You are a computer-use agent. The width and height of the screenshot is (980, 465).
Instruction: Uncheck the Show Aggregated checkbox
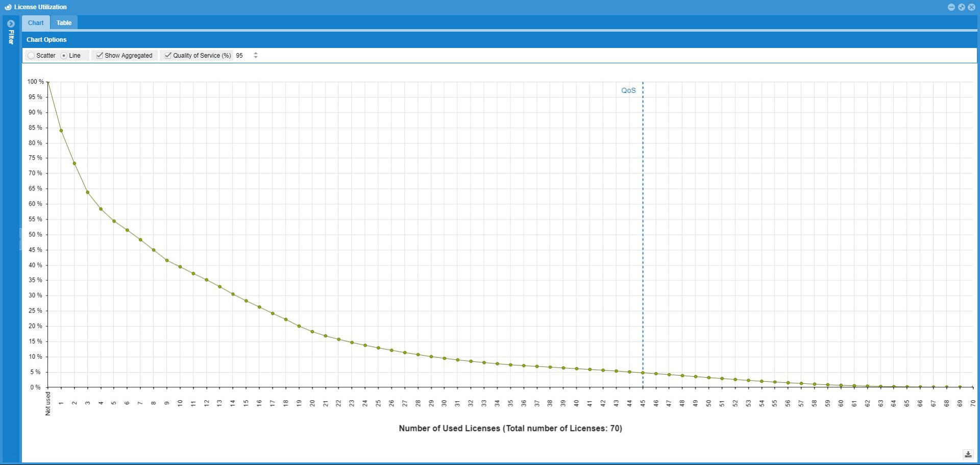pyautogui.click(x=100, y=56)
